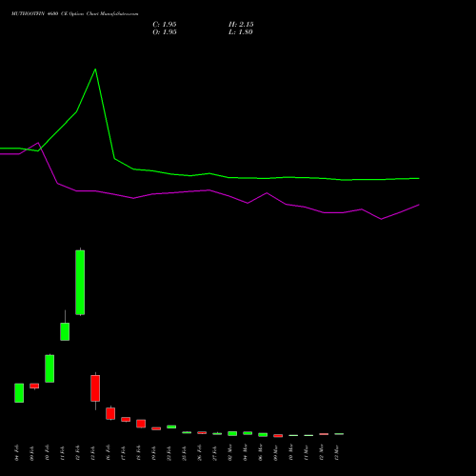Click the 10 Feb date label
This screenshot has height=476, width=476.
(x=48, y=453)
